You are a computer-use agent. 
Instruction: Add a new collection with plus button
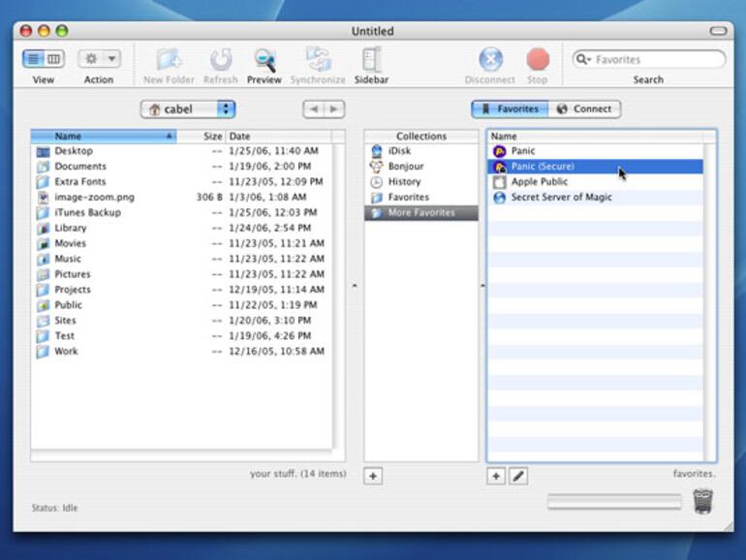coord(373,476)
